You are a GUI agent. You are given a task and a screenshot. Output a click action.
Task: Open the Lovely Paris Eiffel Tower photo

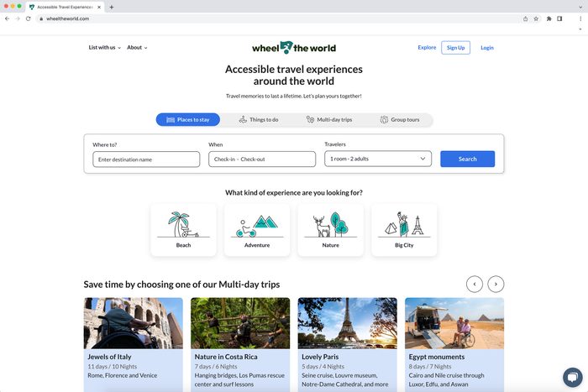[347, 323]
